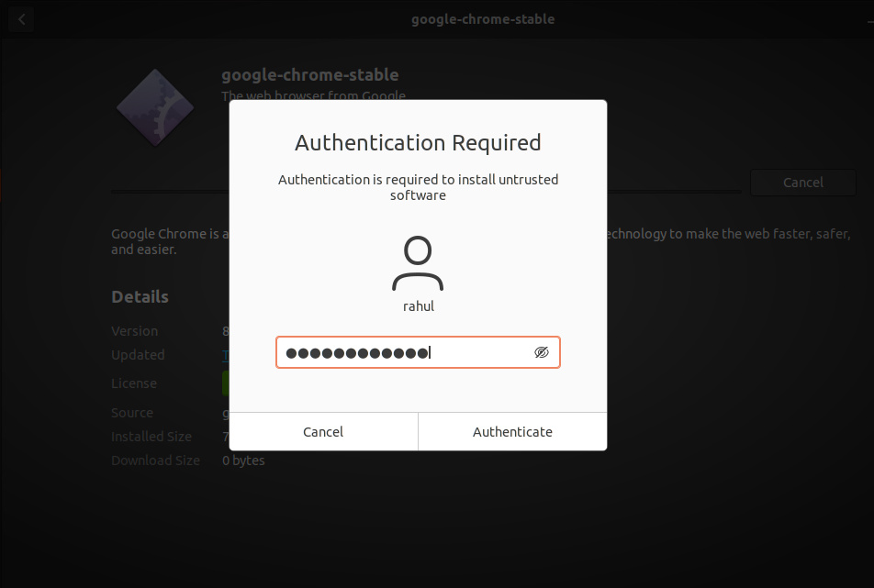Screen dimensions: 874x588
Task: Click the untrusted software authentication message
Action: coord(418,187)
